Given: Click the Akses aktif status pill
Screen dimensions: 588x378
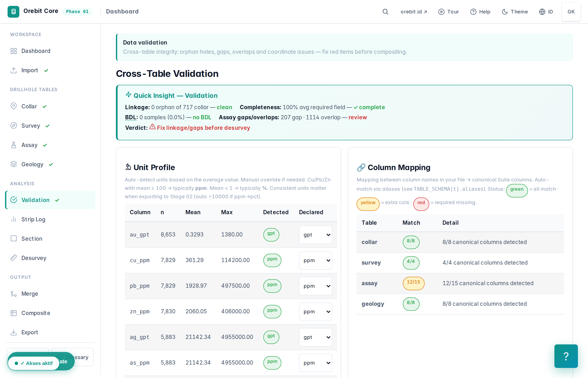Looking at the screenshot, I should (34, 363).
